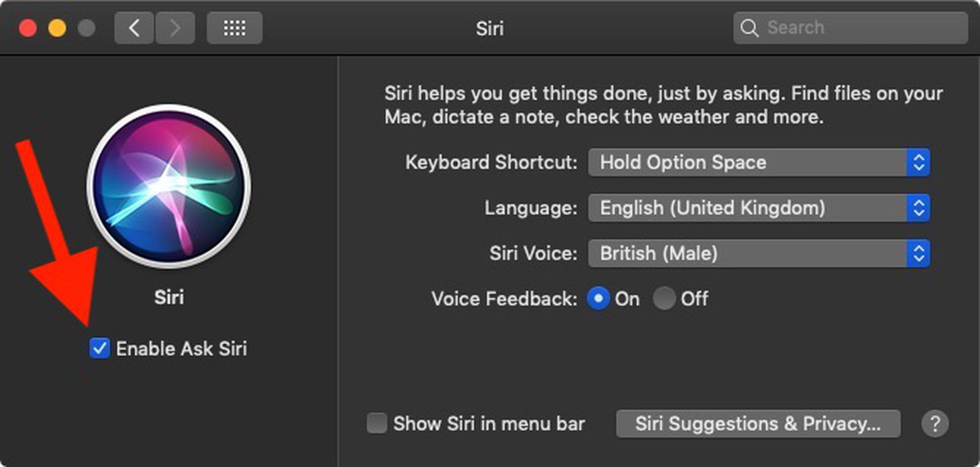The width and height of the screenshot is (980, 467).
Task: Click the back navigation arrow
Action: pos(134,28)
